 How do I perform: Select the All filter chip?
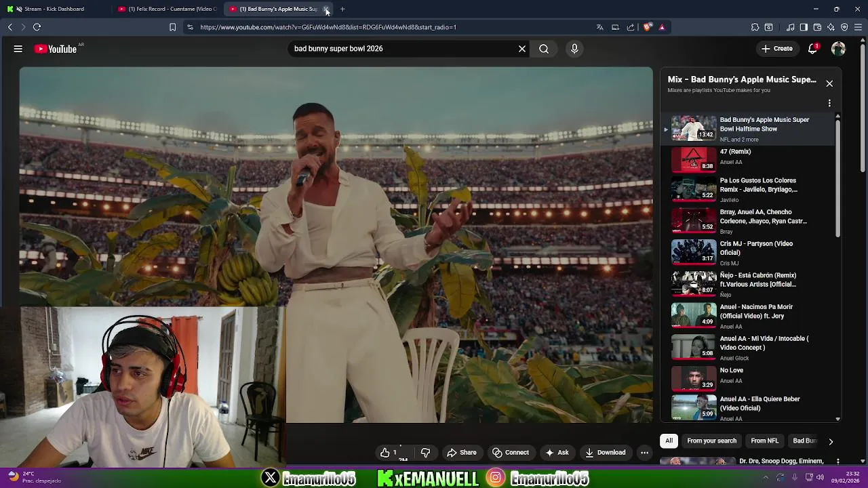point(669,441)
